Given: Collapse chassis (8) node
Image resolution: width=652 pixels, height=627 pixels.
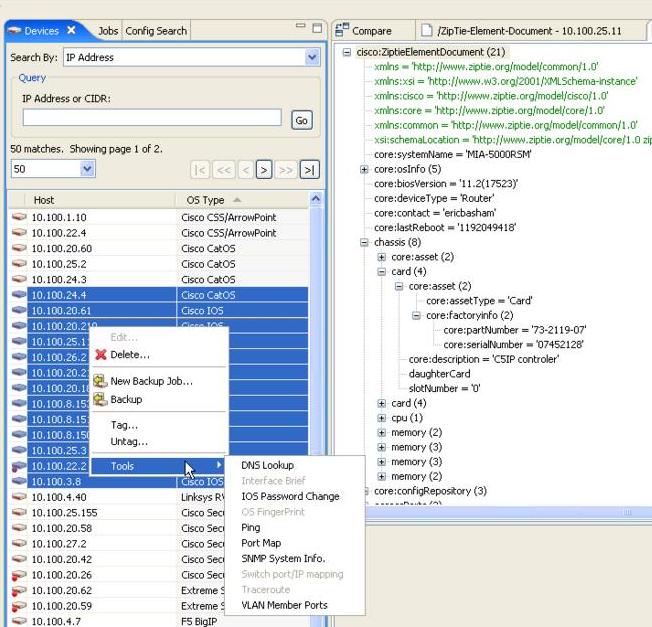Looking at the screenshot, I should pos(364,242).
